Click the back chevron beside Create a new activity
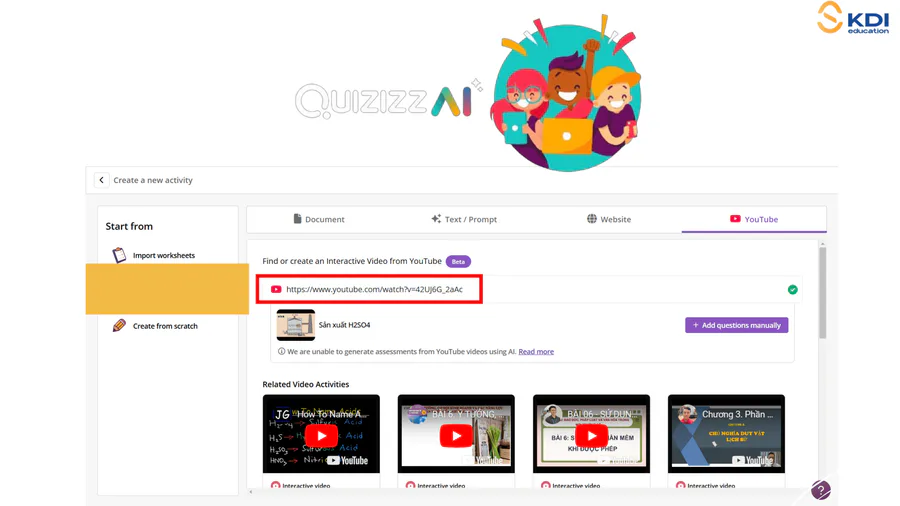Viewport: 900px width, 506px height. point(101,180)
